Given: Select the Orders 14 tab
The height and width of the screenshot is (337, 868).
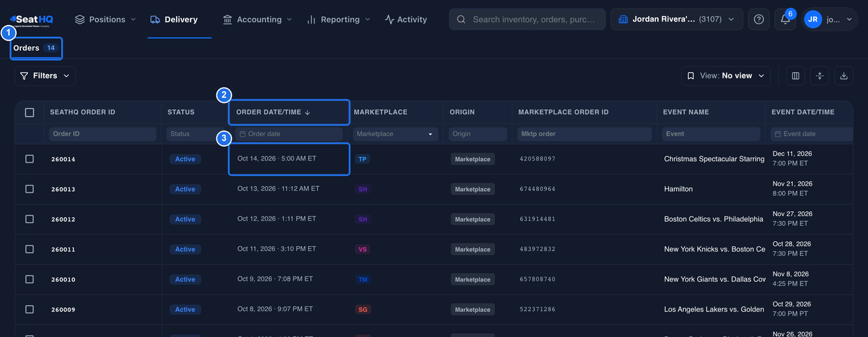Looking at the screenshot, I should (36, 48).
